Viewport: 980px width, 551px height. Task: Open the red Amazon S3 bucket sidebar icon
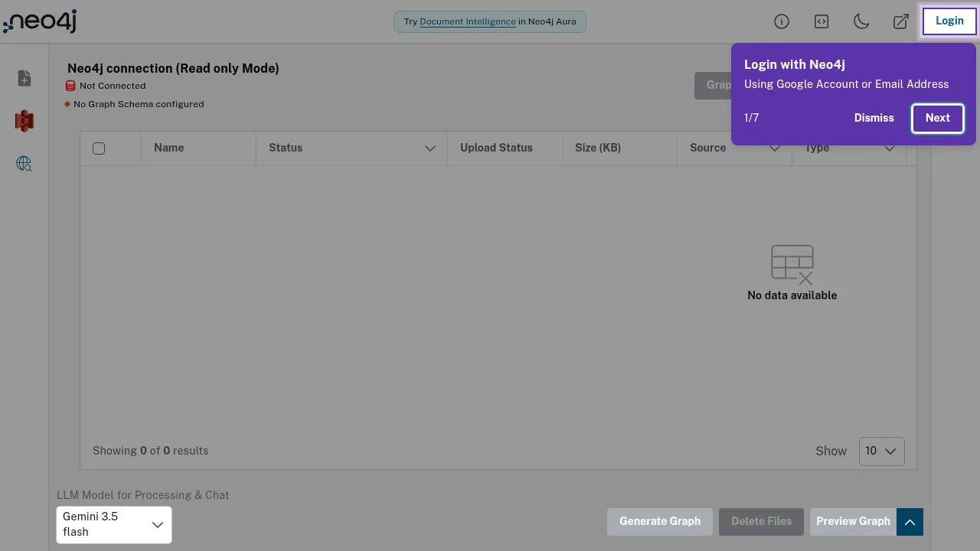tap(24, 121)
